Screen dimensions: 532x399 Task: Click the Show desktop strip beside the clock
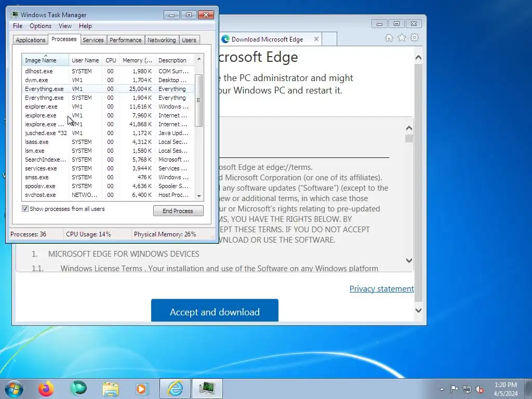point(528,389)
